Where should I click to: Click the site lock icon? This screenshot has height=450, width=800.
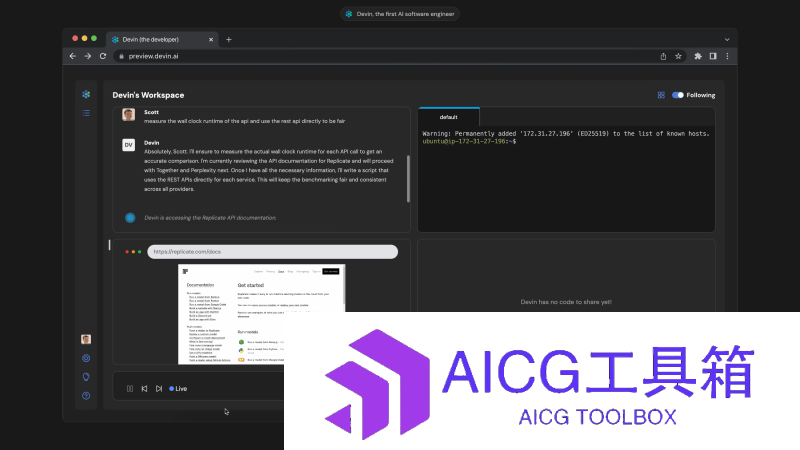(x=121, y=56)
